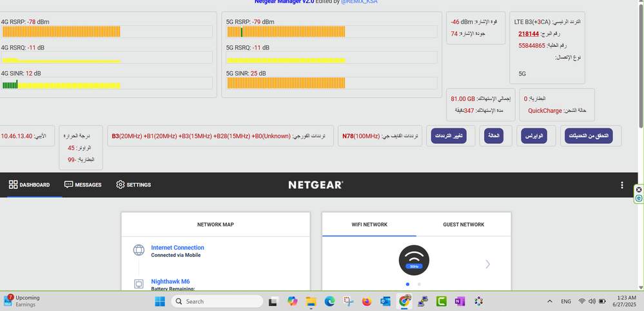This screenshot has width=644, height=311.
Task: Open the Settings gear menu
Action: click(x=133, y=185)
